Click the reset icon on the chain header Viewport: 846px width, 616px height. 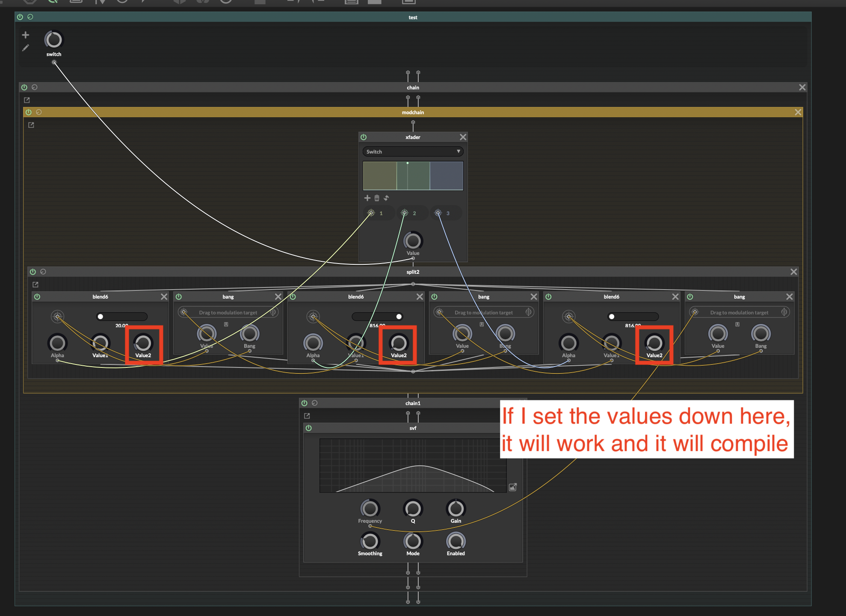click(x=35, y=87)
